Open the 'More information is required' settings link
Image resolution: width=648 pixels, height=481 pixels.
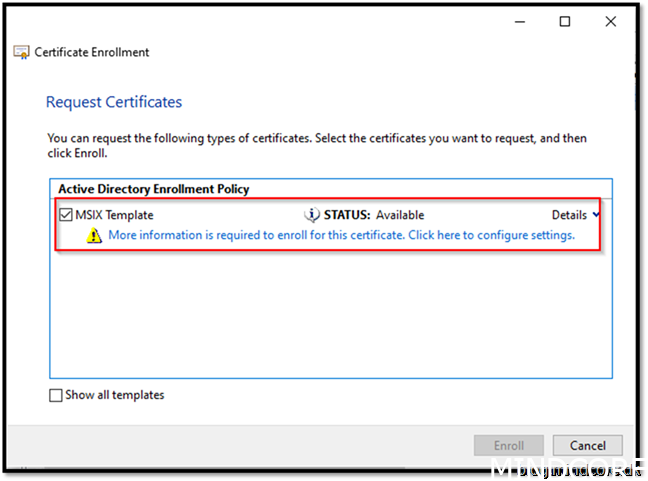tap(341, 236)
